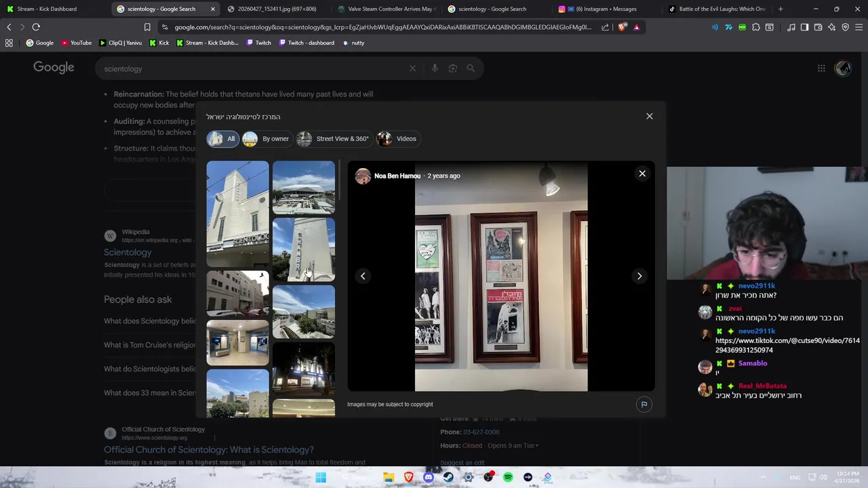This screenshot has height=488, width=868.
Task: Open the Street View & 360° filter
Action: (x=334, y=139)
